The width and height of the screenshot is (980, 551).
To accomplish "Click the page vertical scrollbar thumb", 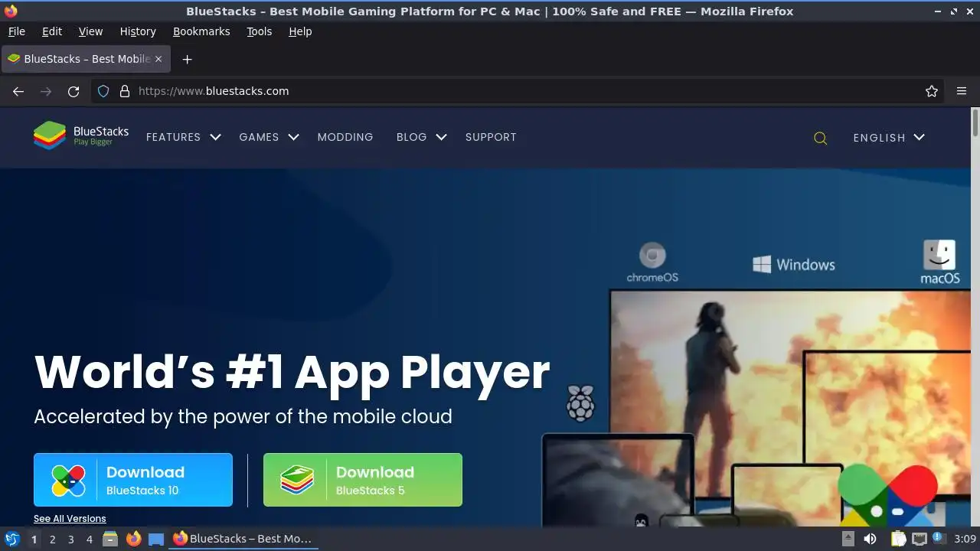I will (975, 123).
